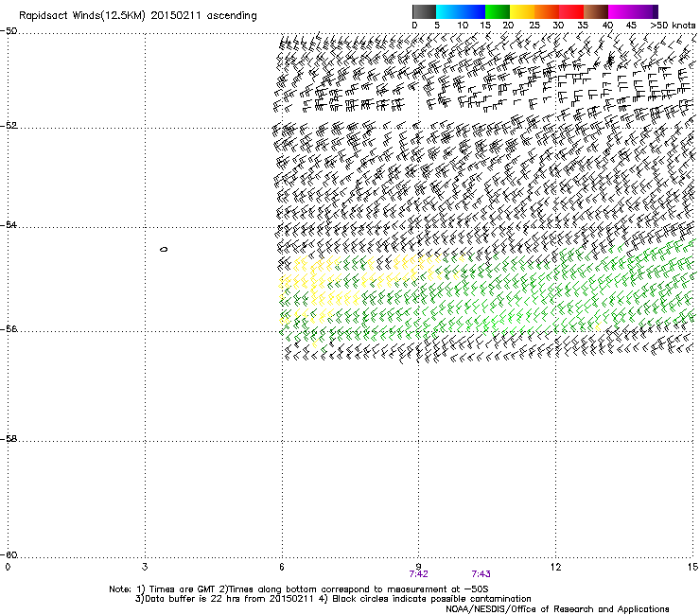Click the legend scale label "20"
The image size is (700, 615).
click(x=508, y=26)
